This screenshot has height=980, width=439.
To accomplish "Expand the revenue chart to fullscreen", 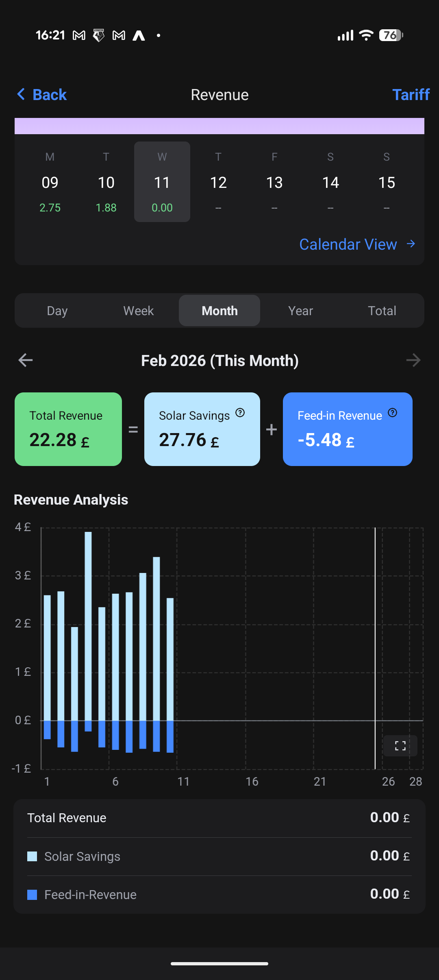I will [x=400, y=745].
